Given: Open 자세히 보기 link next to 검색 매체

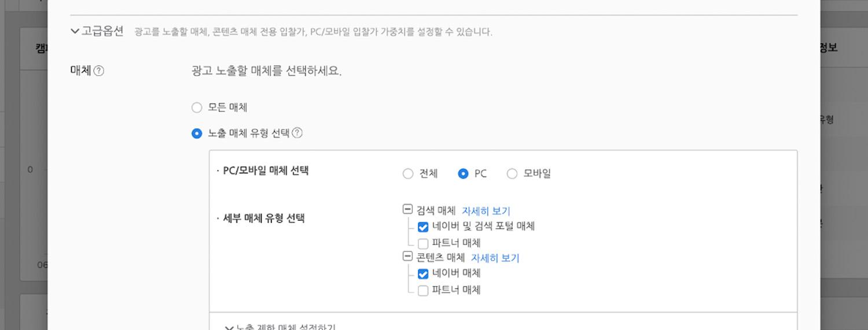Looking at the screenshot, I should pos(486,211).
